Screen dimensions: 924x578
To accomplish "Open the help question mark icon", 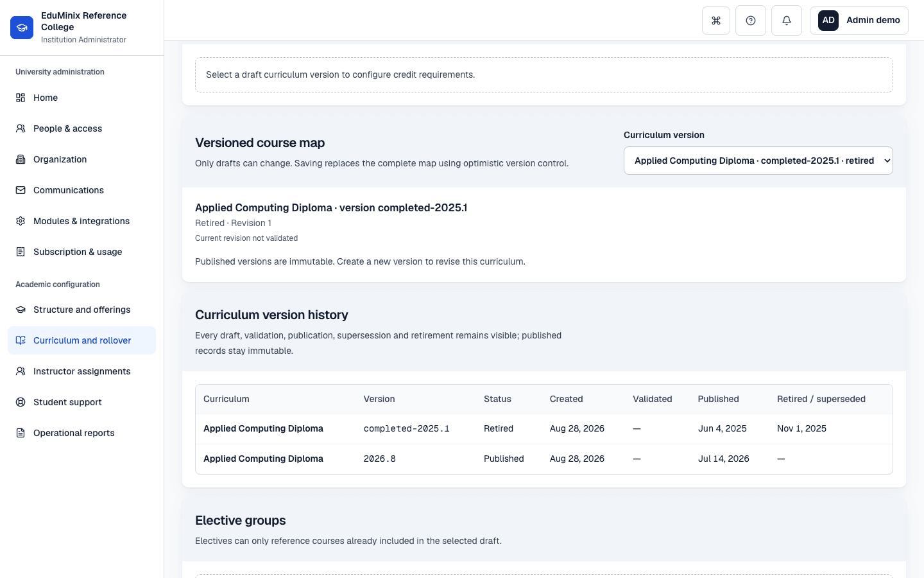I will tap(751, 21).
